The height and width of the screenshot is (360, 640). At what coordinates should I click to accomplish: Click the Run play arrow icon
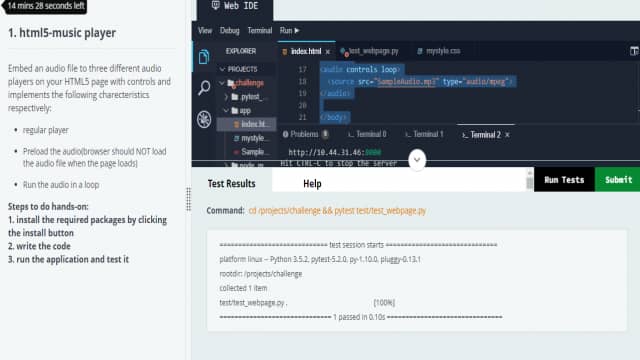coord(297,31)
